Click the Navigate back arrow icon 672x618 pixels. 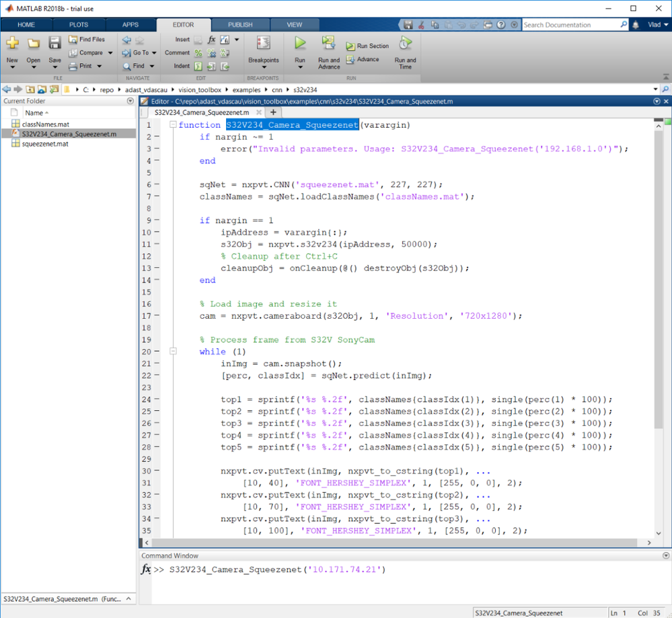(127, 40)
